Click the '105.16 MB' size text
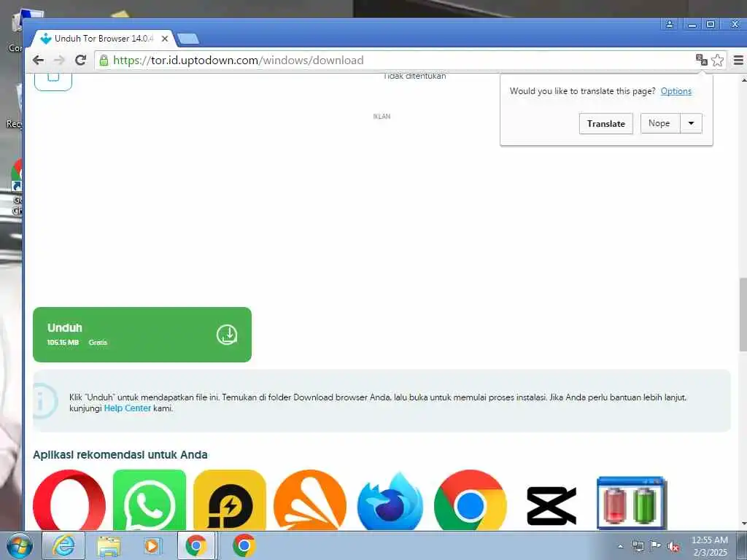This screenshot has width=747, height=560. click(63, 343)
